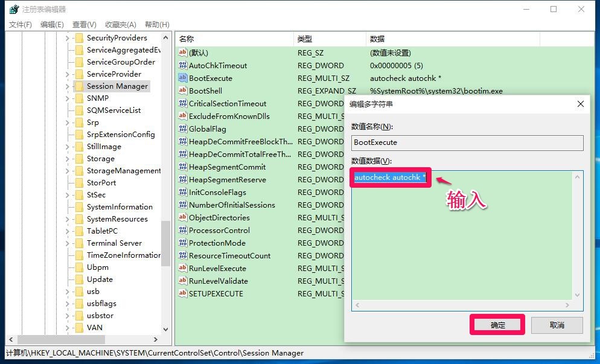Click the icon next to RunLevelExecute
Viewport: 600px width, 364px height.
click(183, 268)
